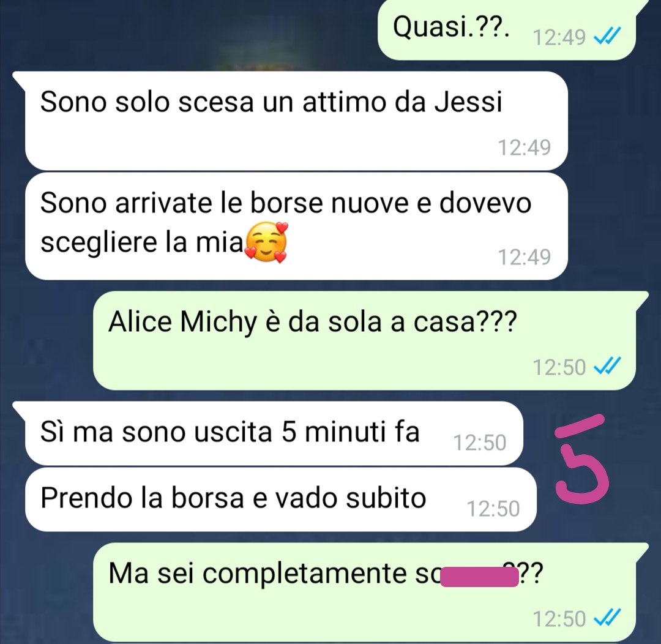Screen dimensions: 661x644
Task: Click the 12:49 timestamp on the borse nuove message
Action: click(x=524, y=257)
